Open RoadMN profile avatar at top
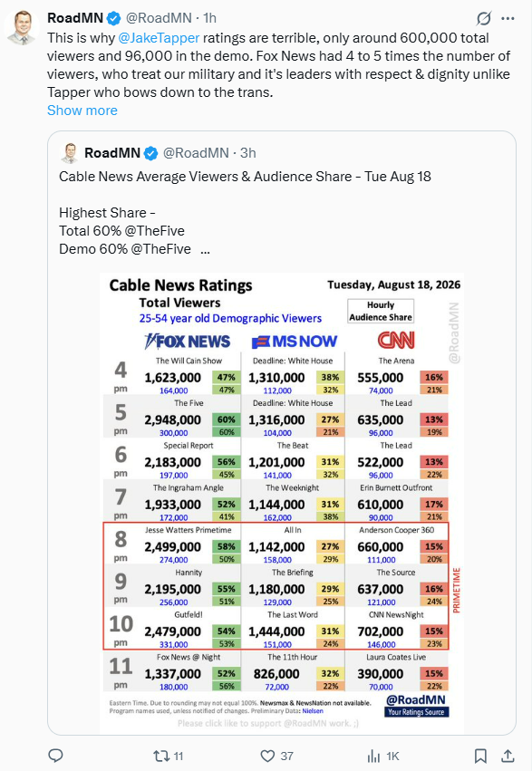This screenshot has width=532, height=771. (22, 27)
